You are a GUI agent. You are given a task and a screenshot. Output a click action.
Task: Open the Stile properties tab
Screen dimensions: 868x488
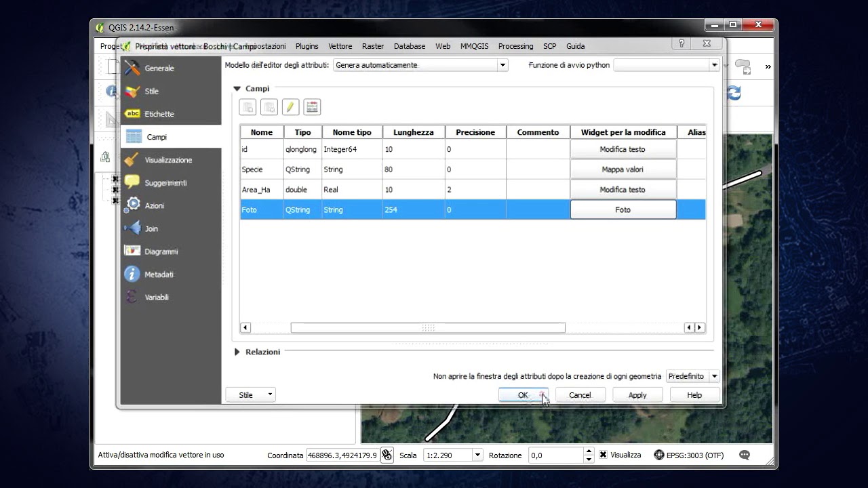coord(171,91)
